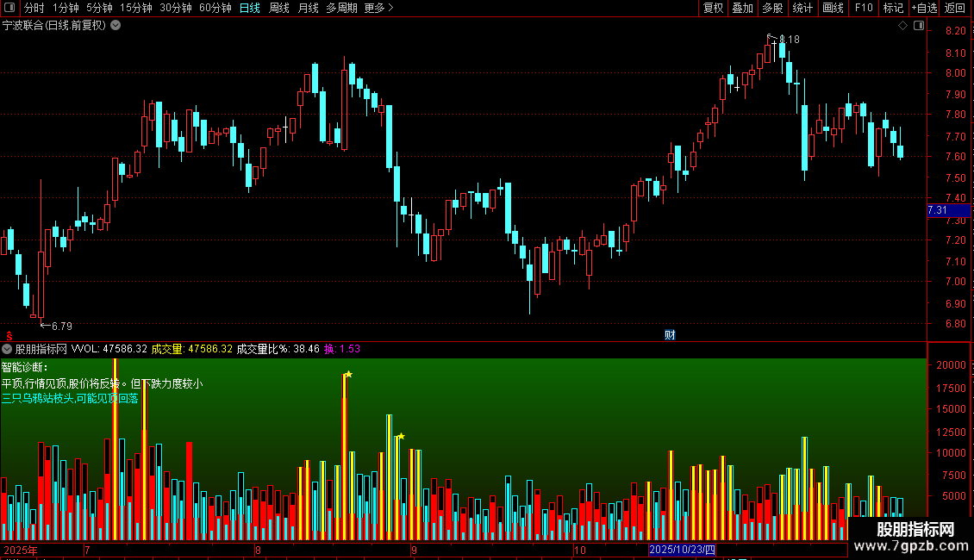
Task: Open the 股朋指标网 indicator dropdown arrow
Action: (x=7, y=349)
